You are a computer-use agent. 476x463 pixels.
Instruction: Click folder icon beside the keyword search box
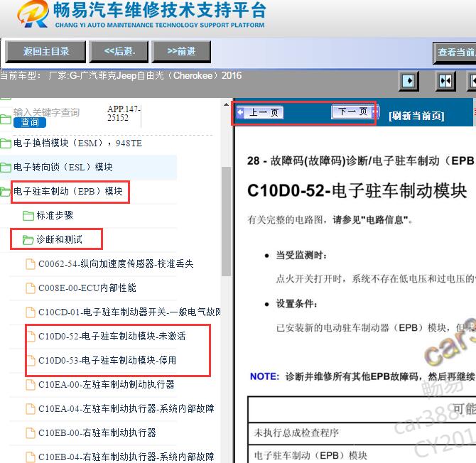click(6, 119)
